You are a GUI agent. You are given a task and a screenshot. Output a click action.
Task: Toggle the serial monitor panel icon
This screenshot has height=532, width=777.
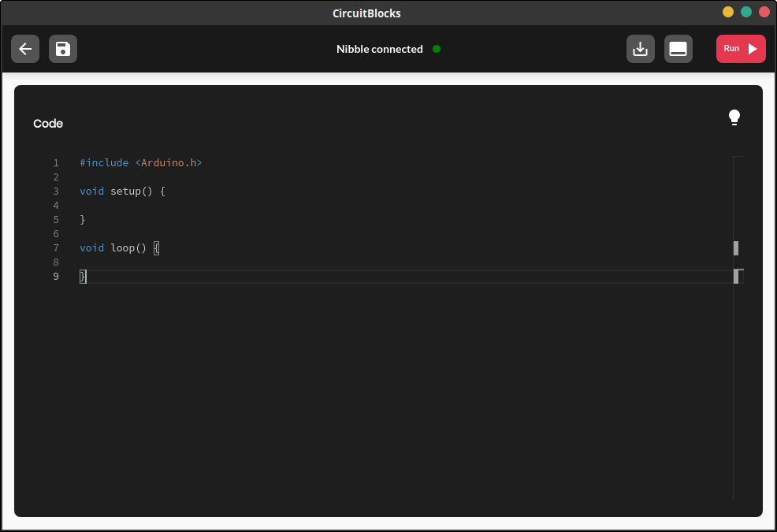click(678, 49)
